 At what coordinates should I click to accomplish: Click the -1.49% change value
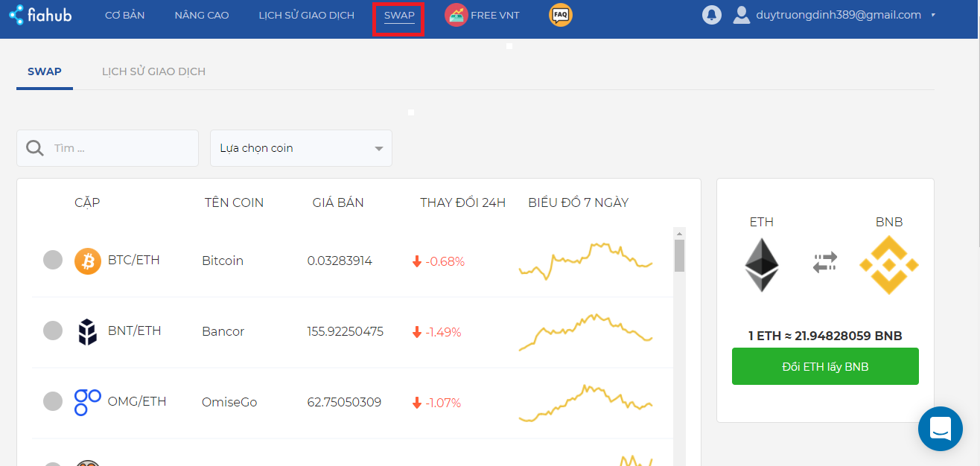pos(444,332)
